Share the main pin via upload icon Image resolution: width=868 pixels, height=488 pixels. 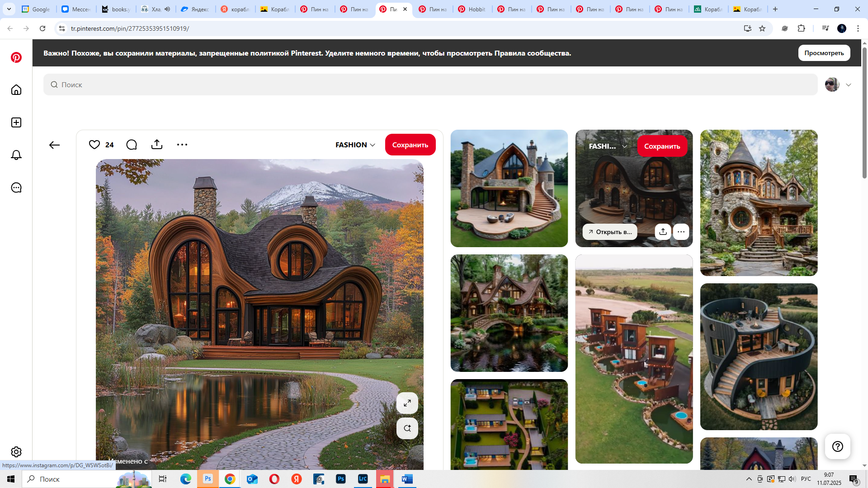coord(157,145)
